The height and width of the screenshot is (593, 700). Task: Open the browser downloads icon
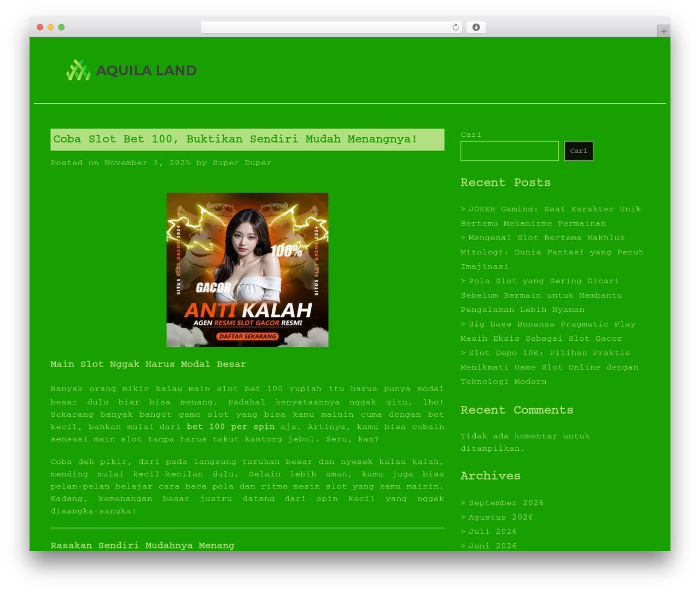(x=476, y=27)
